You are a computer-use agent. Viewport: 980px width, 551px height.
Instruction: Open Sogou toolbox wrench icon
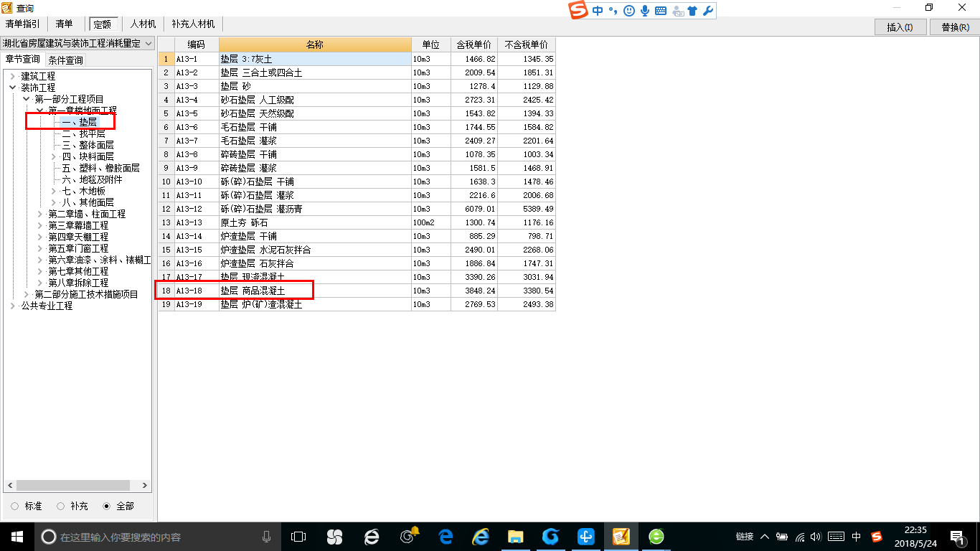707,11
